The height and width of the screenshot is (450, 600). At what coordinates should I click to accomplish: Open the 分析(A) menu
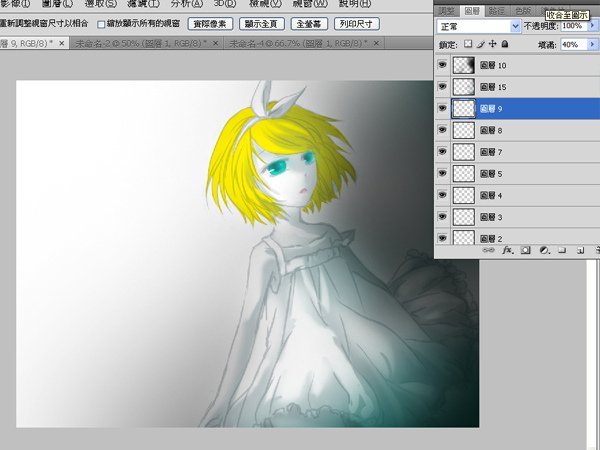(187, 3)
